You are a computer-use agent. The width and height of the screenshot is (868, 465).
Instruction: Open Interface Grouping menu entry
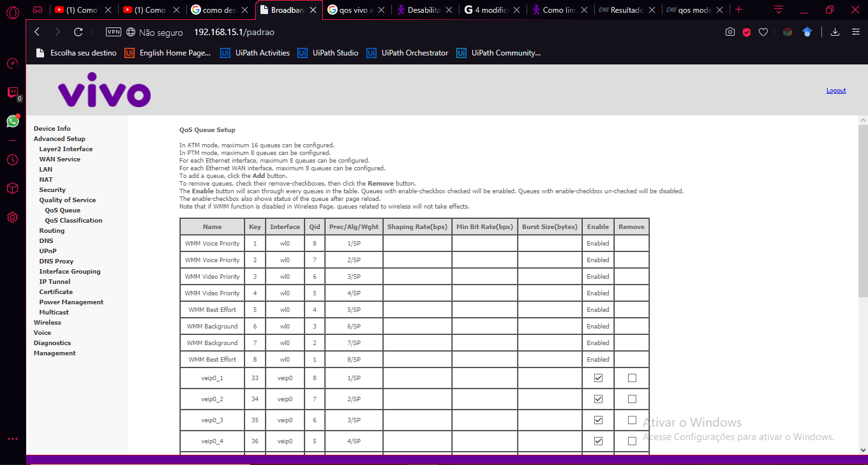(70, 272)
